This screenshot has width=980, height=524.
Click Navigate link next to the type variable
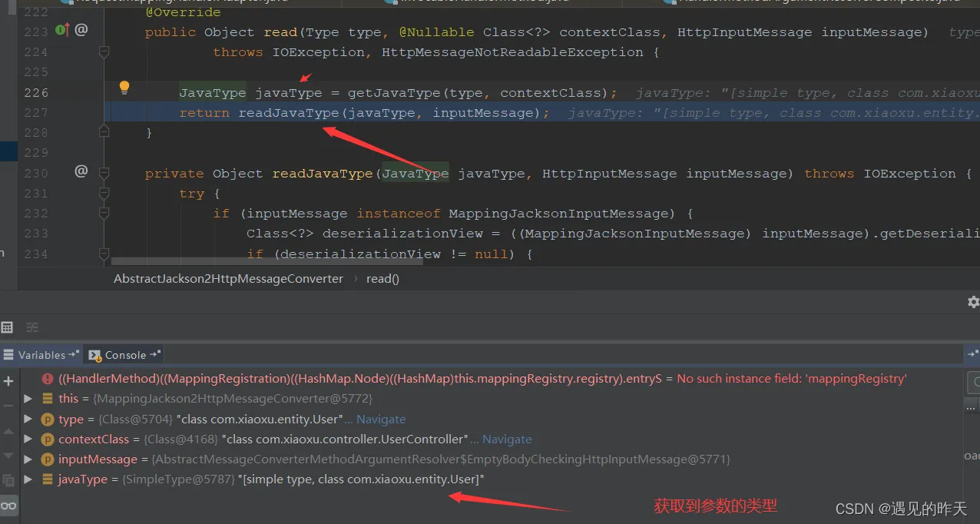point(381,420)
